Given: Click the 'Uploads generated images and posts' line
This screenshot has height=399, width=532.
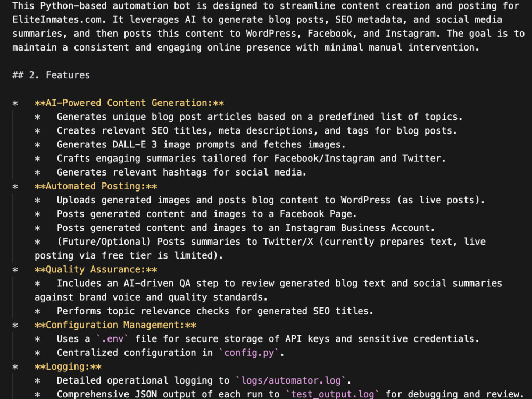Looking at the screenshot, I should pos(271,200).
